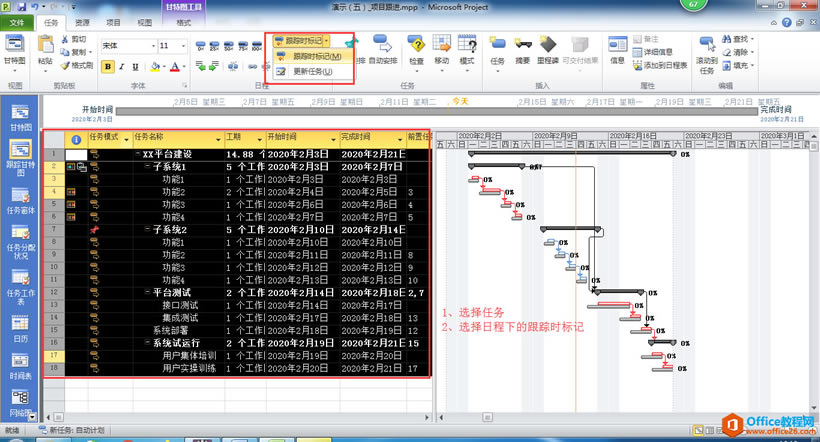Toggle Underline formatting button

coord(136,67)
